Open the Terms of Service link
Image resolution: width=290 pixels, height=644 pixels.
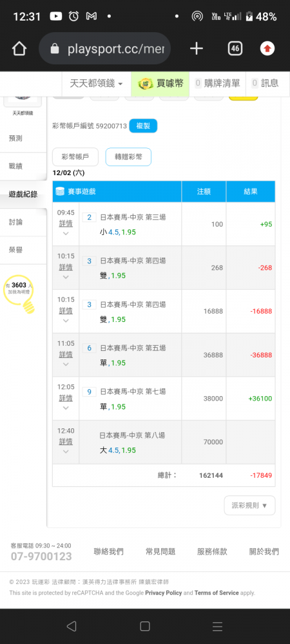217,592
